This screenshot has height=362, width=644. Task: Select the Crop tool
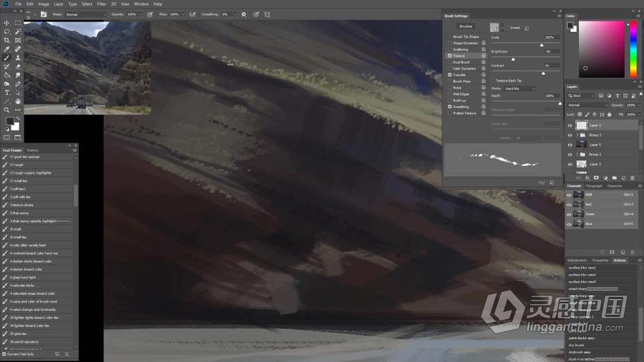[6, 40]
